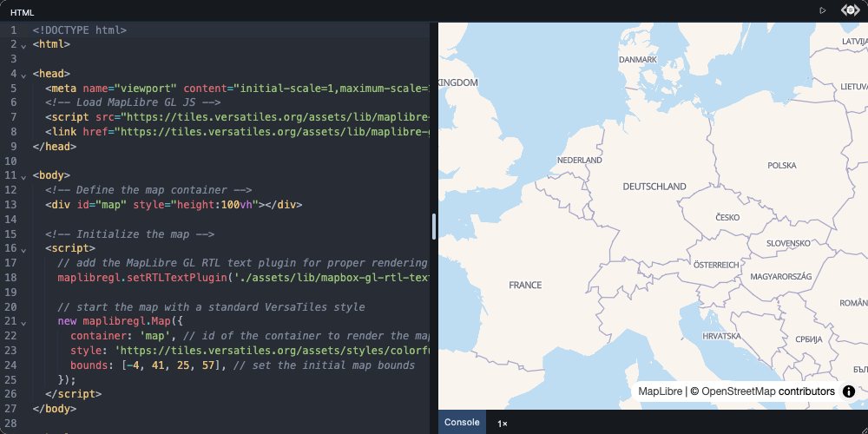This screenshot has width=868, height=434.
Task: Click the HRVATSKA map label
Action: (721, 336)
